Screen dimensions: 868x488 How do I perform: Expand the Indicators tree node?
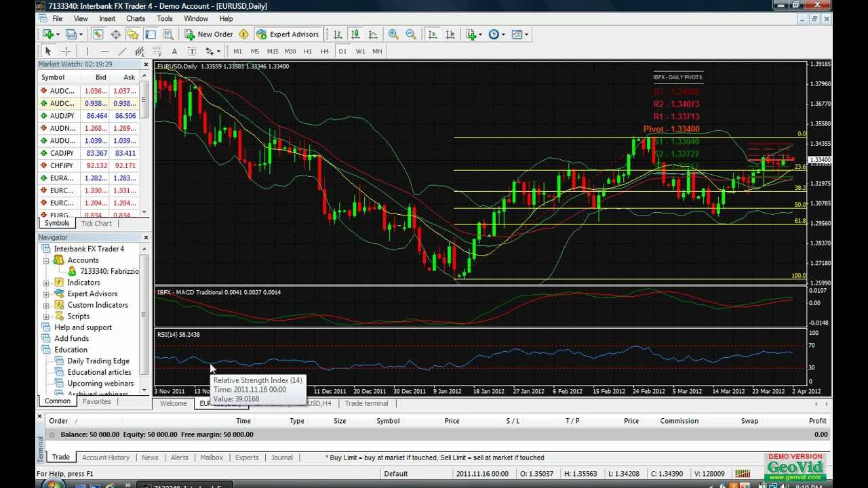[x=47, y=283]
